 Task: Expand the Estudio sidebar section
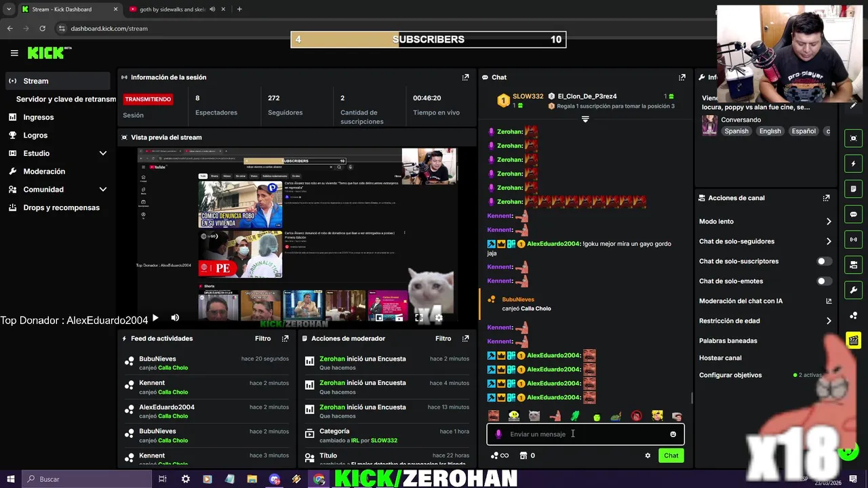(x=102, y=153)
